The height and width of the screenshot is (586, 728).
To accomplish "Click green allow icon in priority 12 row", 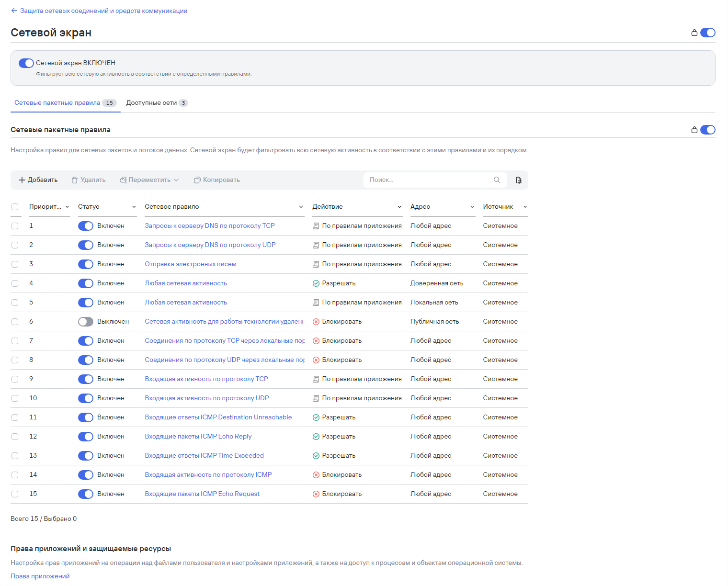I will (316, 437).
